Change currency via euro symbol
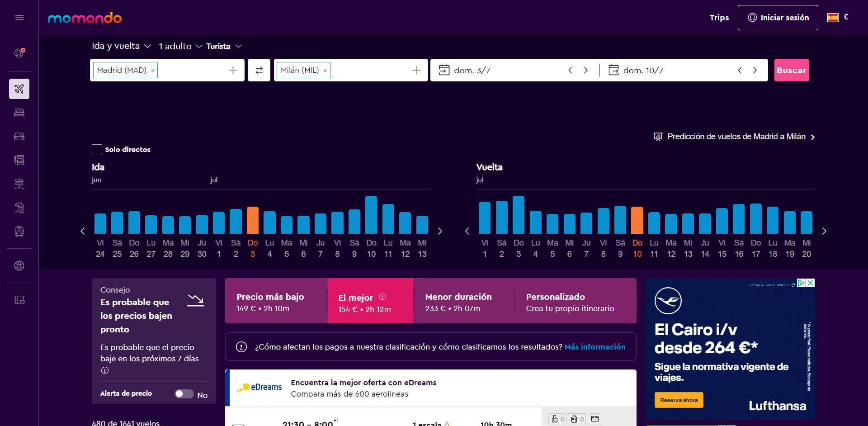Viewport: 868px width, 426px height. [846, 17]
